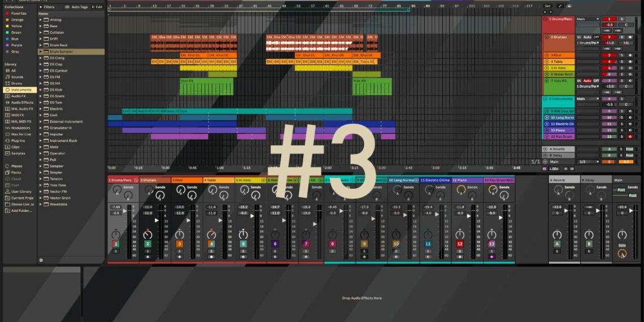The width and height of the screenshot is (644, 322).
Task: Open Packs under Places
Action: coord(16,172)
